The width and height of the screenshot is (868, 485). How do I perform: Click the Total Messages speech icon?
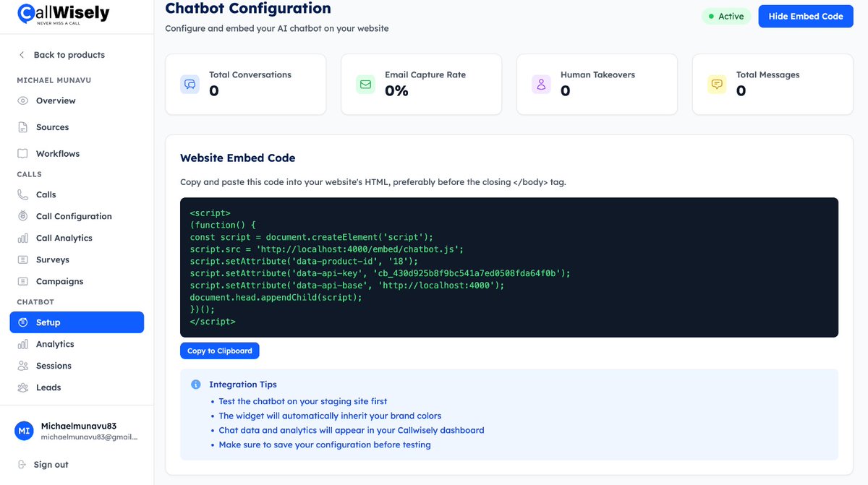click(718, 85)
